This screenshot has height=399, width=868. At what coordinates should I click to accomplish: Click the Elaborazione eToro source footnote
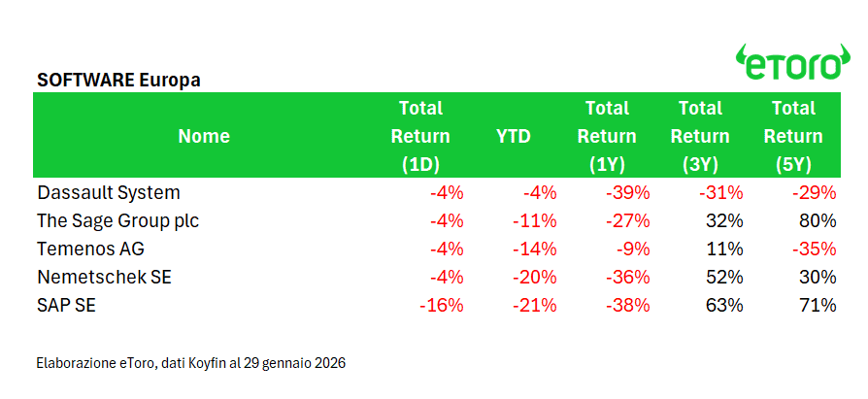click(x=190, y=363)
